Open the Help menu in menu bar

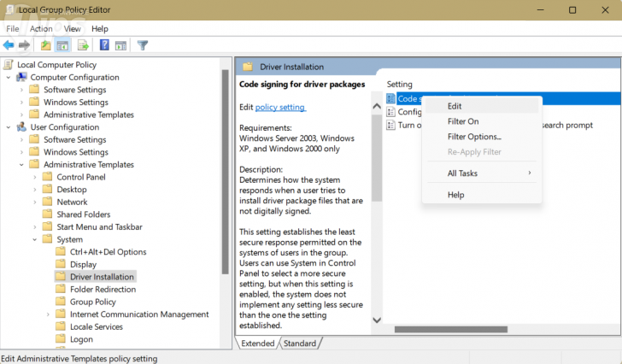click(100, 28)
